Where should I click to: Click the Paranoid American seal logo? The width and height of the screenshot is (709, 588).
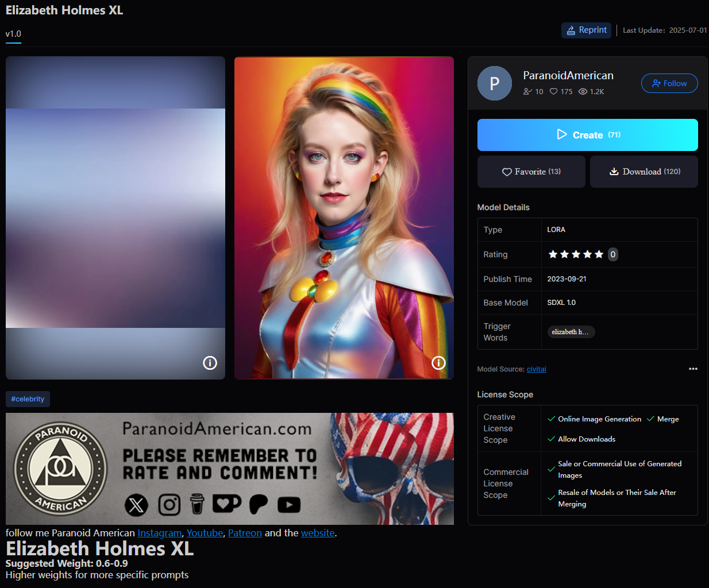coord(60,469)
